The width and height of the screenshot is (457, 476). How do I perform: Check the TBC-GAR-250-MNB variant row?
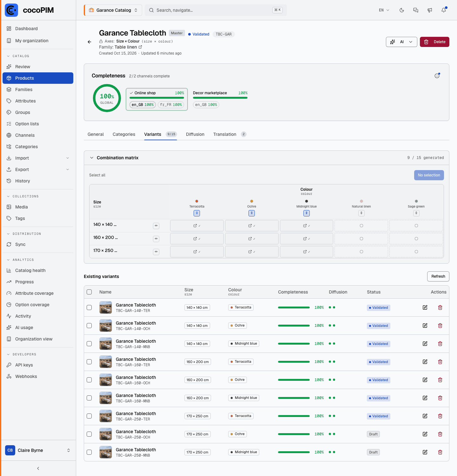(x=89, y=452)
